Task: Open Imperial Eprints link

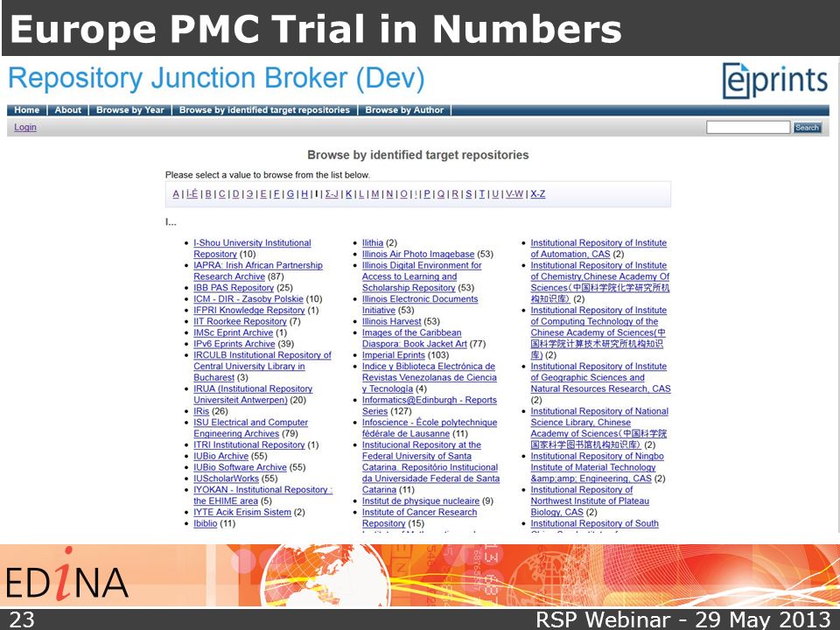Action: click(x=393, y=355)
